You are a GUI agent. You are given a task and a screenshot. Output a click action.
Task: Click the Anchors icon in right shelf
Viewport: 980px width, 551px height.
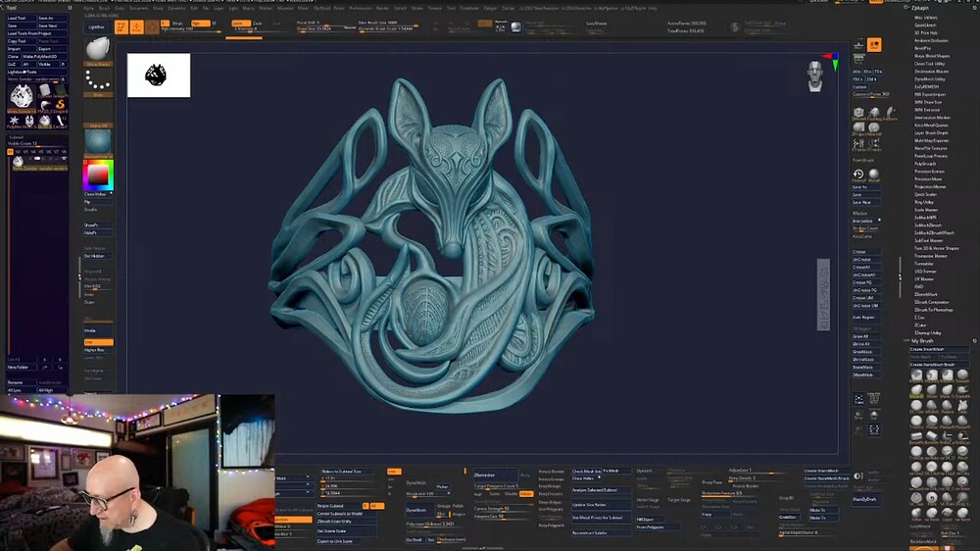(x=890, y=113)
